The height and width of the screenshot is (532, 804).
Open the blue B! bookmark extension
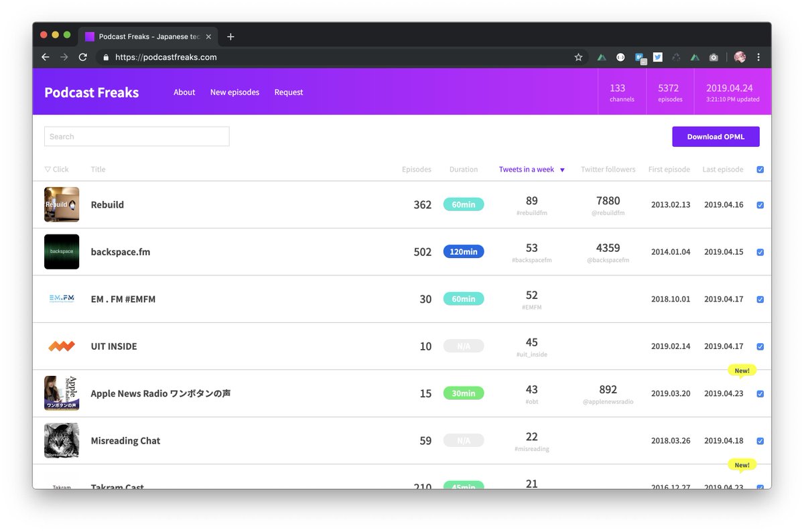(640, 58)
